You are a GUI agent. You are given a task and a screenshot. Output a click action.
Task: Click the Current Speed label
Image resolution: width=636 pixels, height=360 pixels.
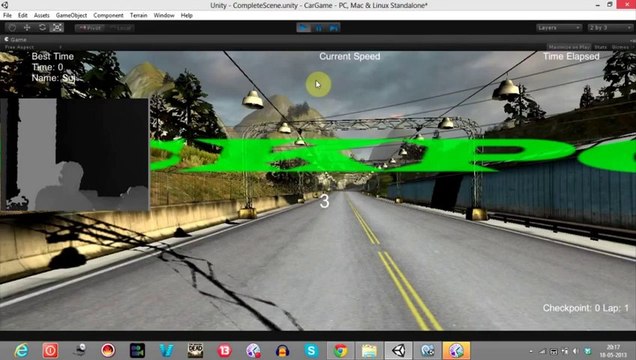(350, 56)
